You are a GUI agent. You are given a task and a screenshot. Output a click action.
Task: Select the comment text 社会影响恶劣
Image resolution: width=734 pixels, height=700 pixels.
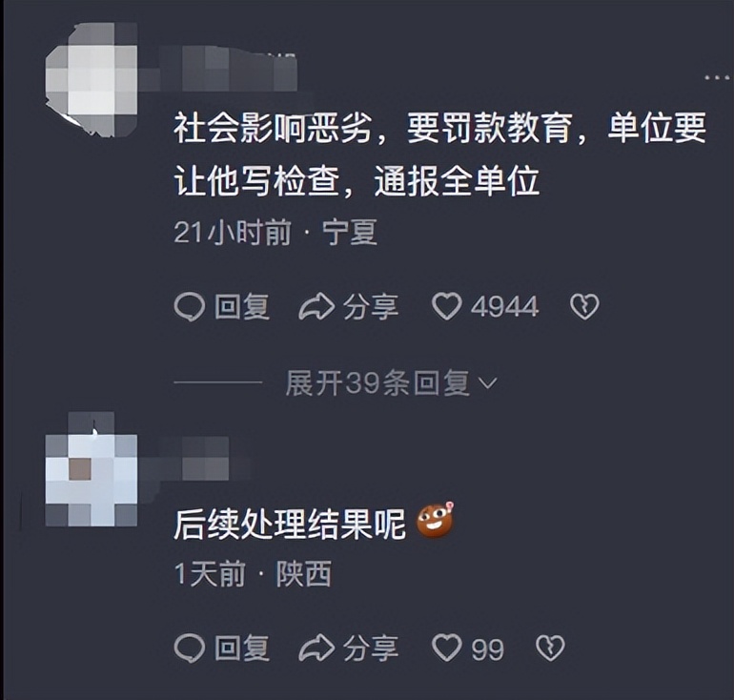(x=273, y=128)
